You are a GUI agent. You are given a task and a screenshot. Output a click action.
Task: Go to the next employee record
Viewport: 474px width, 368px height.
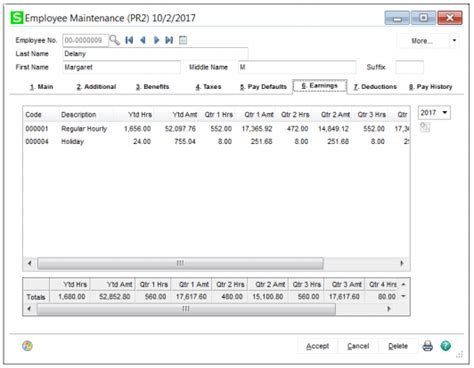point(156,40)
